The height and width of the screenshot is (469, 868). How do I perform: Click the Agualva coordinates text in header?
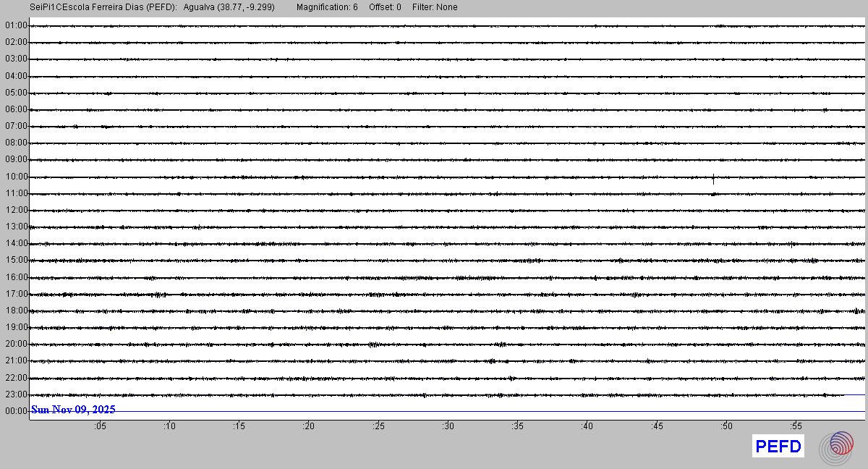[x=229, y=7]
